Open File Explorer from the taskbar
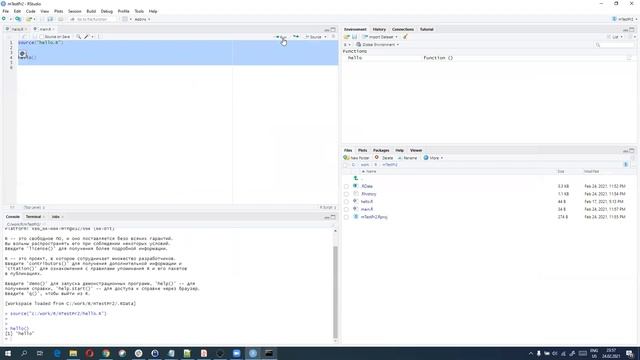This screenshot has height=360, width=640. tap(73, 353)
